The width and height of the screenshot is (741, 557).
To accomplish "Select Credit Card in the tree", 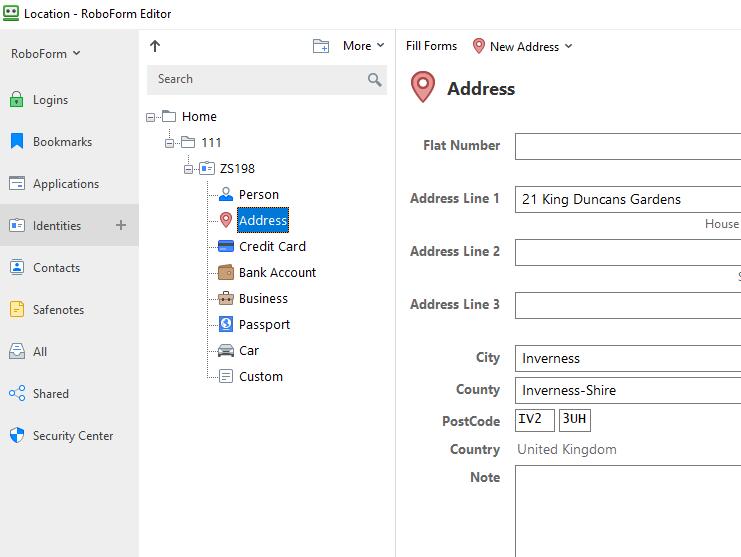I will coord(272,247).
